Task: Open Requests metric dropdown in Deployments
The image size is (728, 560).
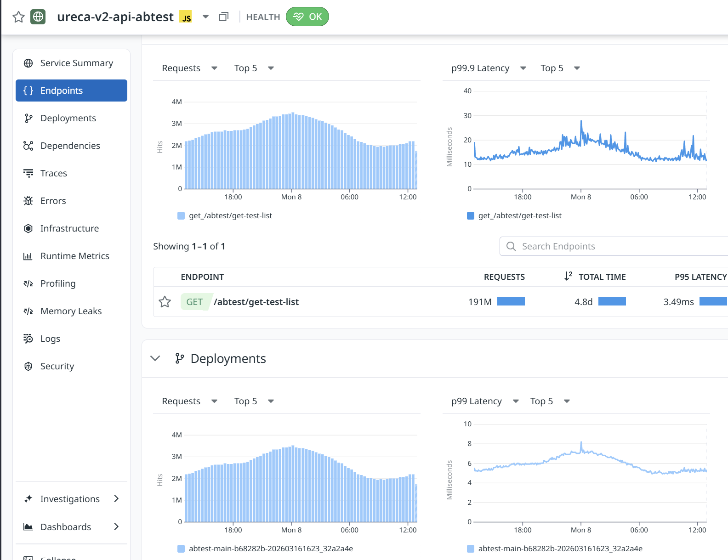Action: [189, 401]
